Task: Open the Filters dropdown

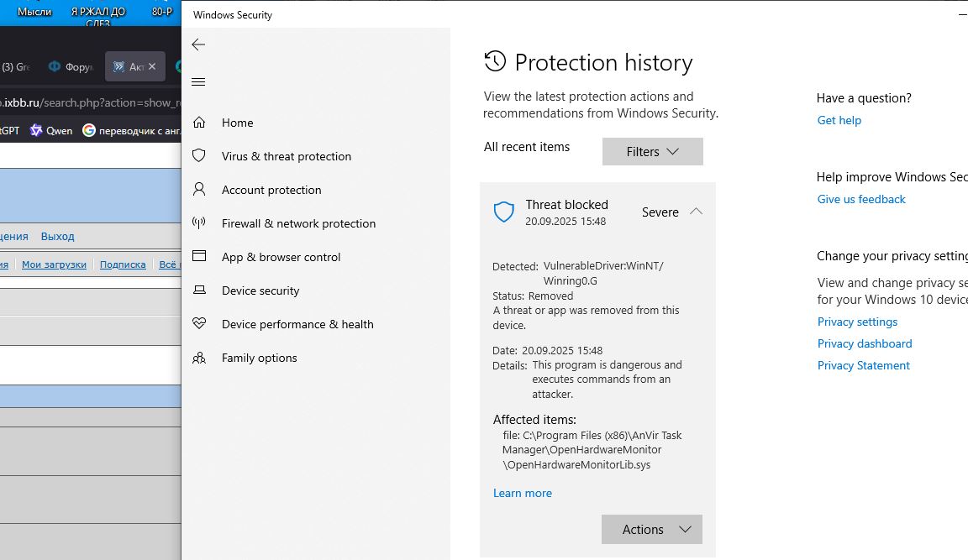Action: point(652,152)
